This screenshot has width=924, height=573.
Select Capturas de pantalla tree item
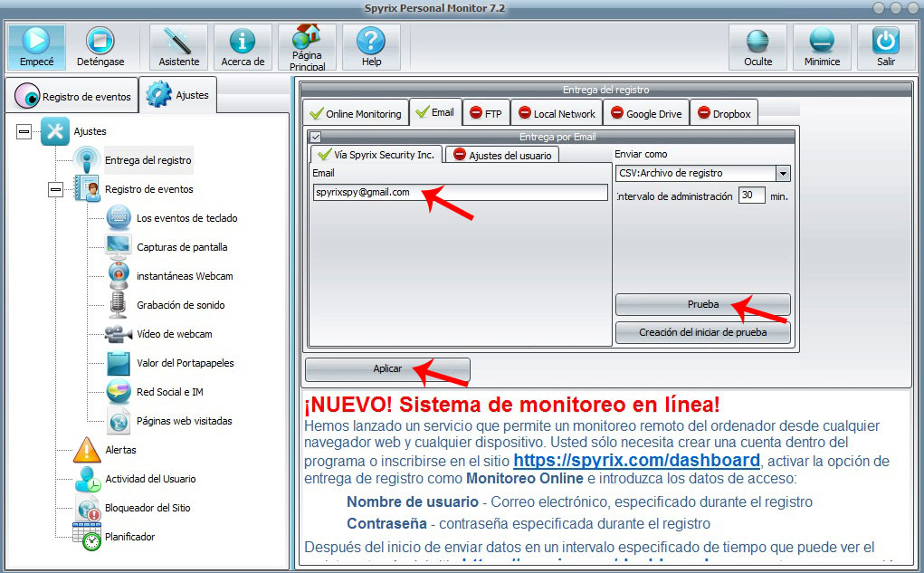coord(182,247)
